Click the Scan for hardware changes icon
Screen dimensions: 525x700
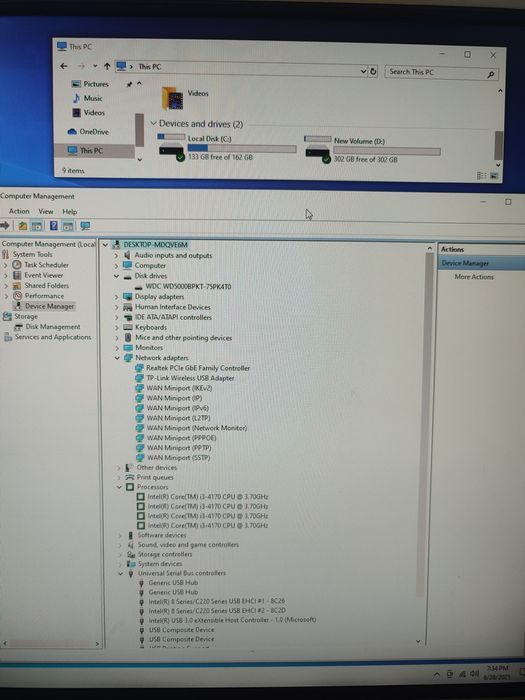point(85,226)
